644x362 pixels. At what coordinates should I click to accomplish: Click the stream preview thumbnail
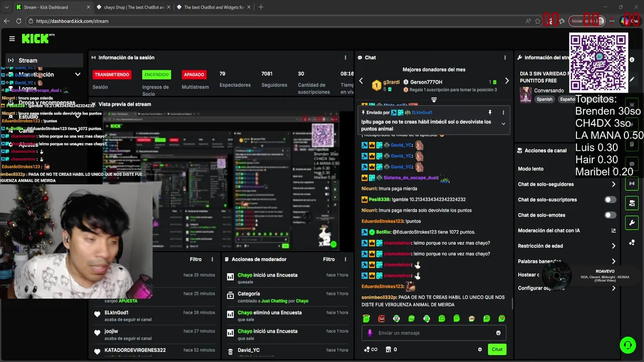(220, 181)
